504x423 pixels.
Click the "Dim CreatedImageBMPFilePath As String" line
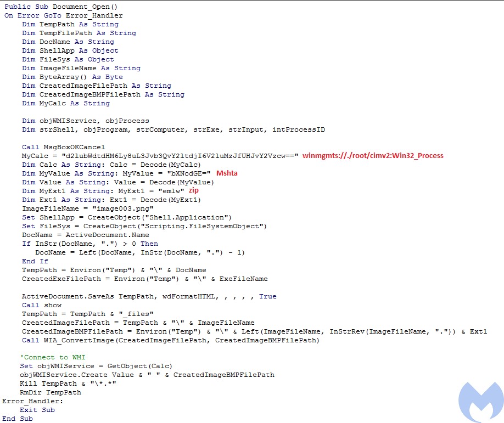click(x=103, y=94)
